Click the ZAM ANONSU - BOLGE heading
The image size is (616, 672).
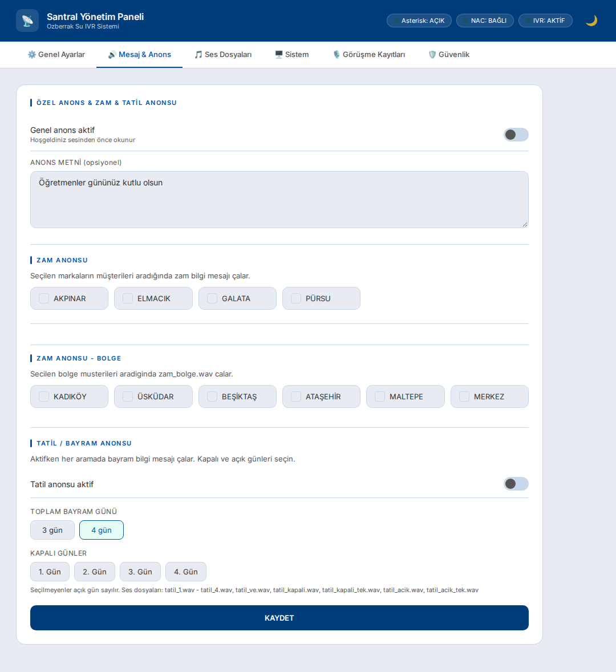pos(79,358)
